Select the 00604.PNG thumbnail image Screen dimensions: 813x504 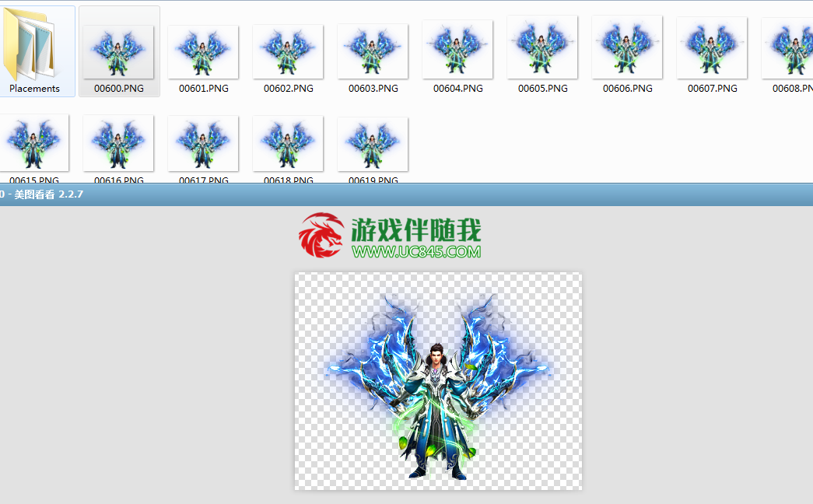coord(457,49)
